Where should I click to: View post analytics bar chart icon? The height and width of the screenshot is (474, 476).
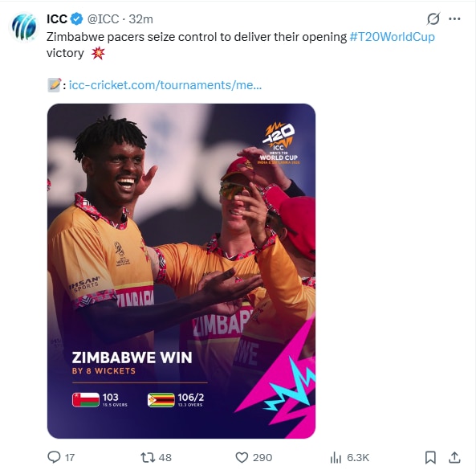click(x=336, y=457)
